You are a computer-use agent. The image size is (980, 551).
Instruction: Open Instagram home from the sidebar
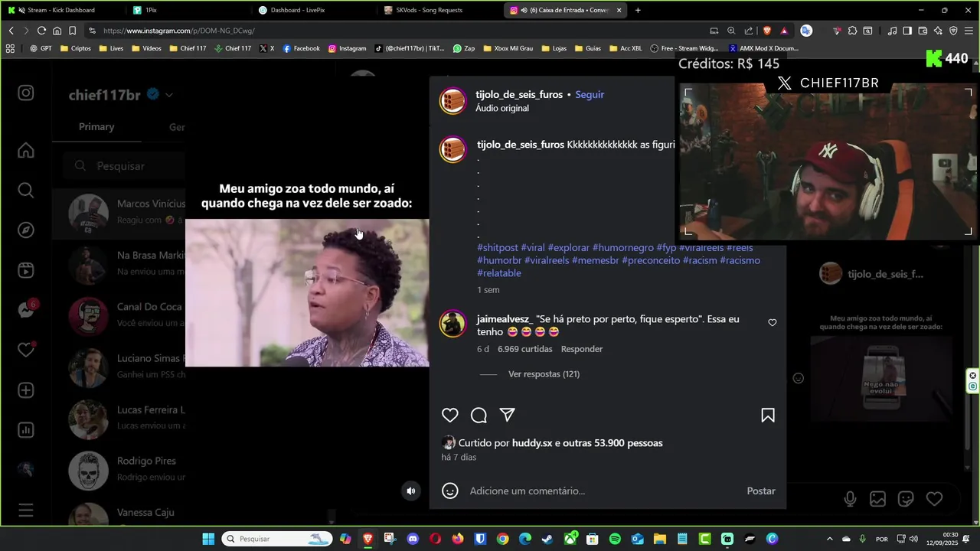coord(26,150)
